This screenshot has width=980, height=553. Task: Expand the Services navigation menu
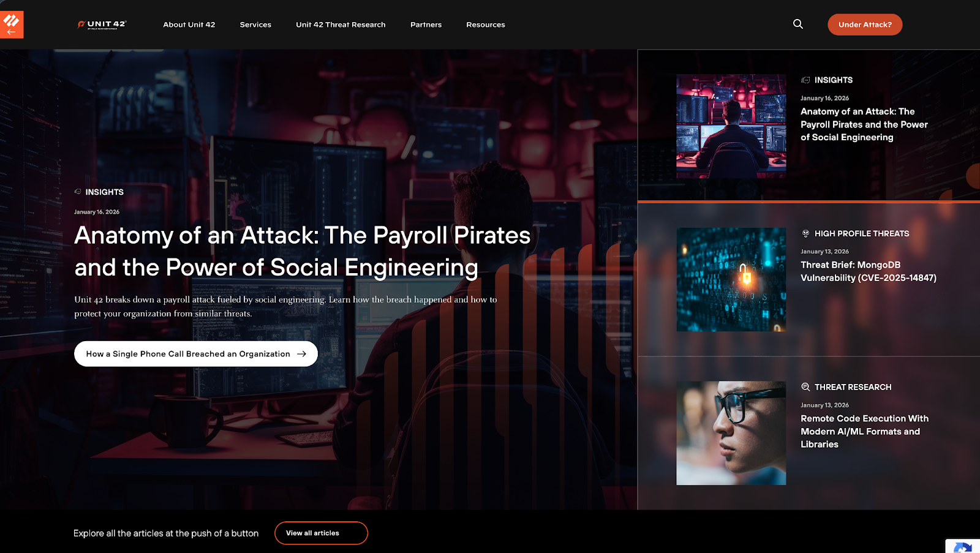coord(255,24)
